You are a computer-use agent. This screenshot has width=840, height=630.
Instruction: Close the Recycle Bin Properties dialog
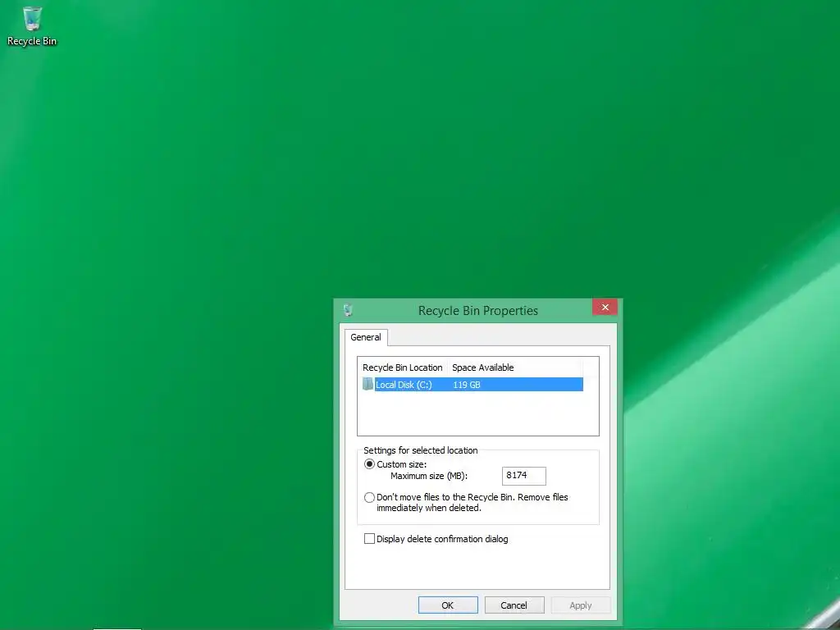click(x=605, y=307)
